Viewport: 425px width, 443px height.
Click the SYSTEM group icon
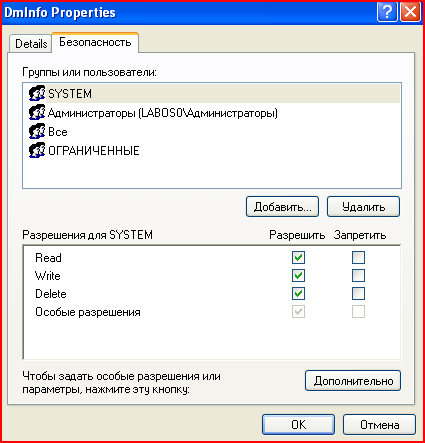click(x=37, y=93)
